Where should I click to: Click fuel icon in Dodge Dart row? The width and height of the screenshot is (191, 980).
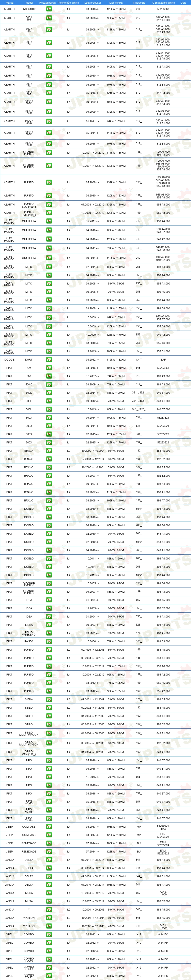tap(49, 360)
